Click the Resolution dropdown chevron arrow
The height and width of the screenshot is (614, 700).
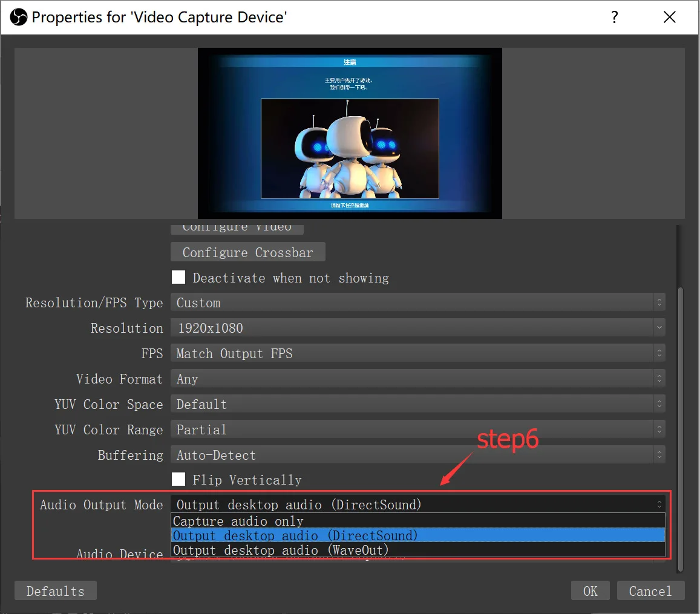[659, 327]
